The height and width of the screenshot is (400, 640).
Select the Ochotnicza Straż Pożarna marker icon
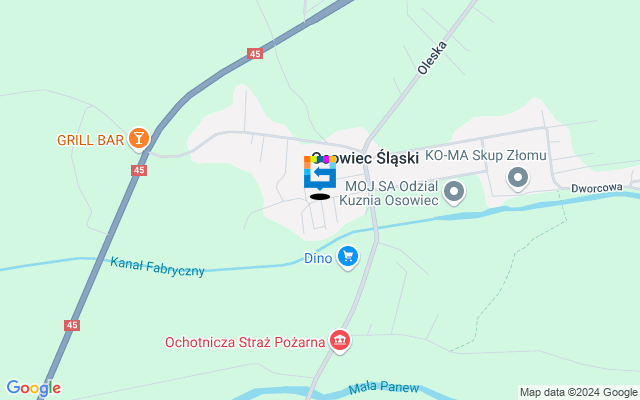coord(340,341)
